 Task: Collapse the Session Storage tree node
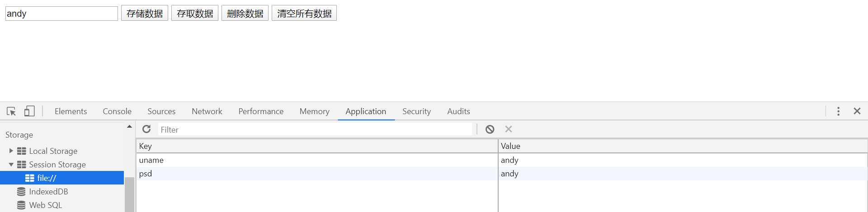(11, 165)
